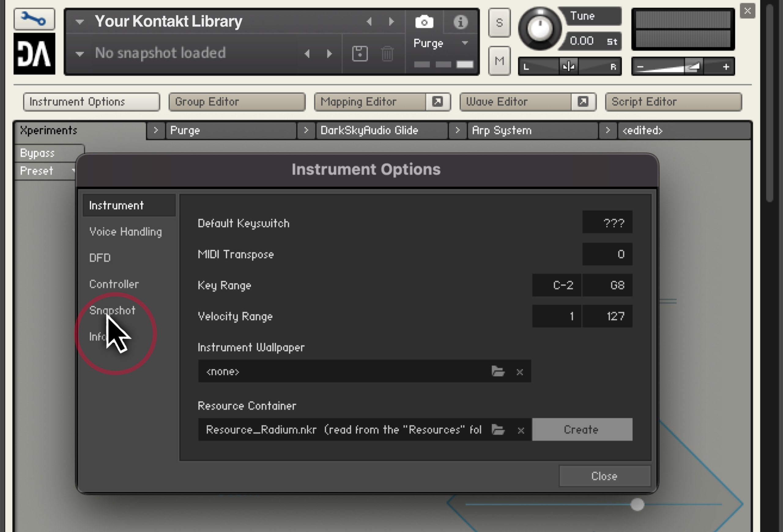Increase volume with the plus icon
This screenshot has height=532, width=783.
click(726, 67)
